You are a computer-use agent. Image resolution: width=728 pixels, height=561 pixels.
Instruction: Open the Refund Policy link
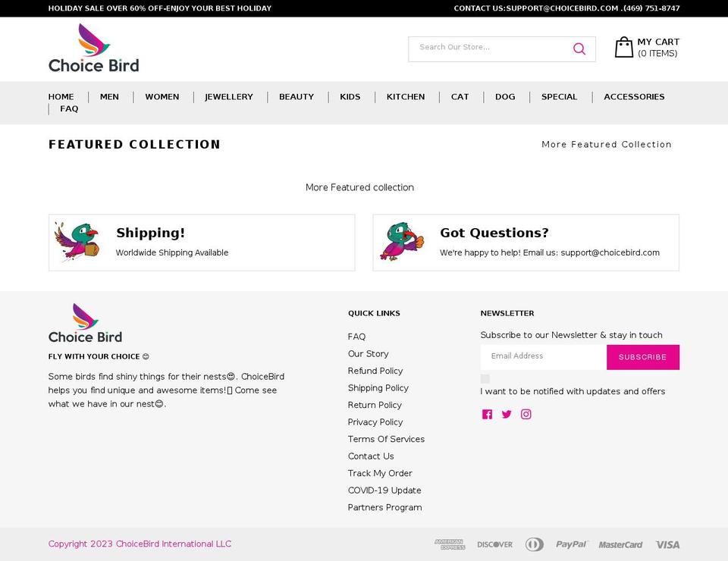pos(375,371)
